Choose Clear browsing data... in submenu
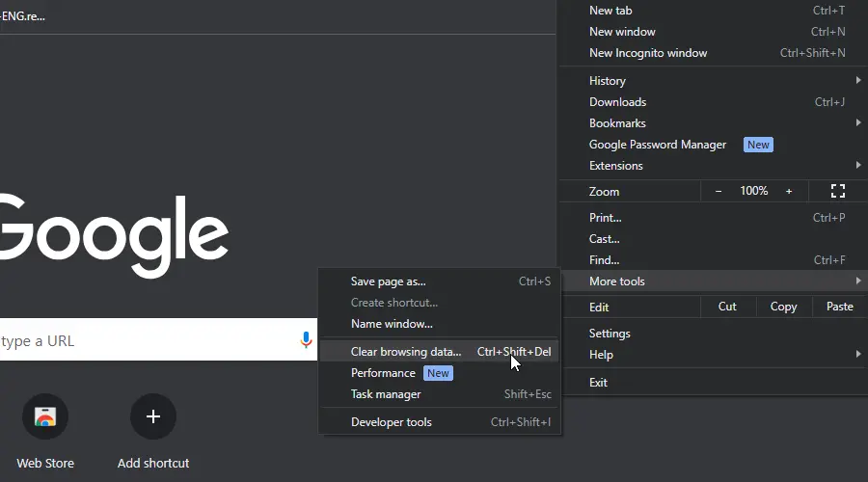This screenshot has height=482, width=868. [440, 352]
